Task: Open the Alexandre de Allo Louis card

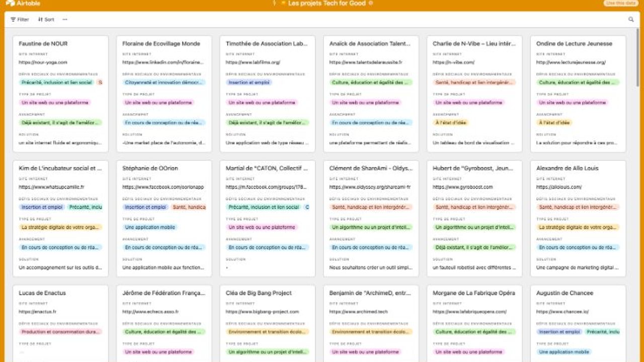Action: (x=567, y=168)
